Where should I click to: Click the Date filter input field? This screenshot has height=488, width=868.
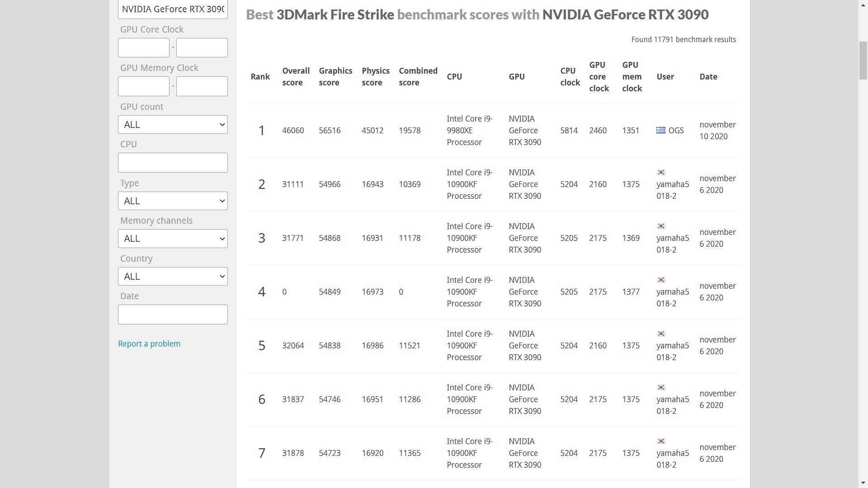[173, 314]
